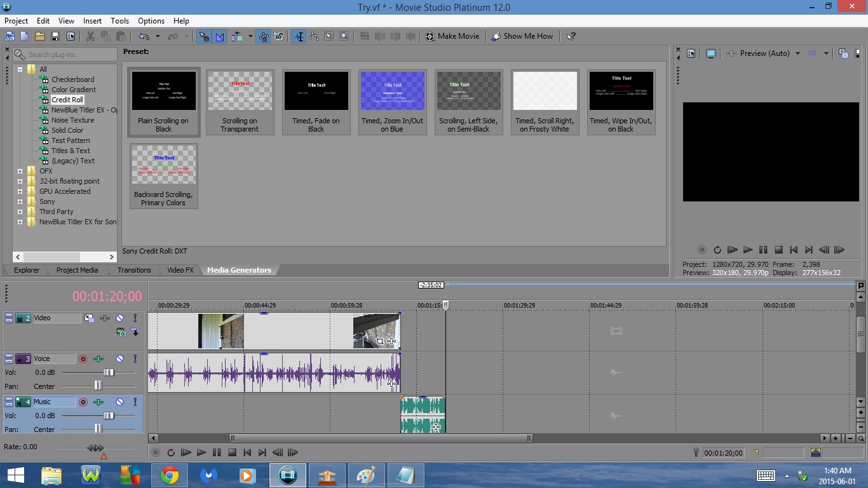Toggle the Enable Snapping toolbar icon
The image size is (868, 488).
(204, 36)
